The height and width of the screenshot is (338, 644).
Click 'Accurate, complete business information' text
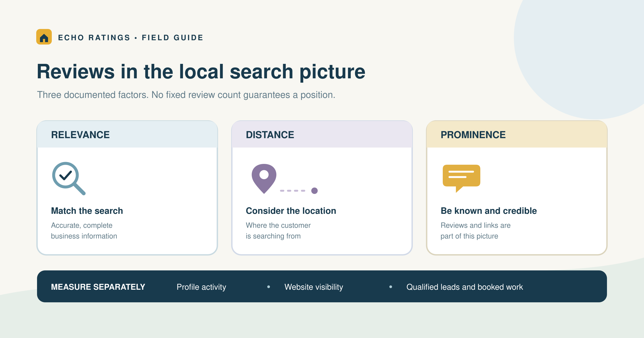click(84, 231)
